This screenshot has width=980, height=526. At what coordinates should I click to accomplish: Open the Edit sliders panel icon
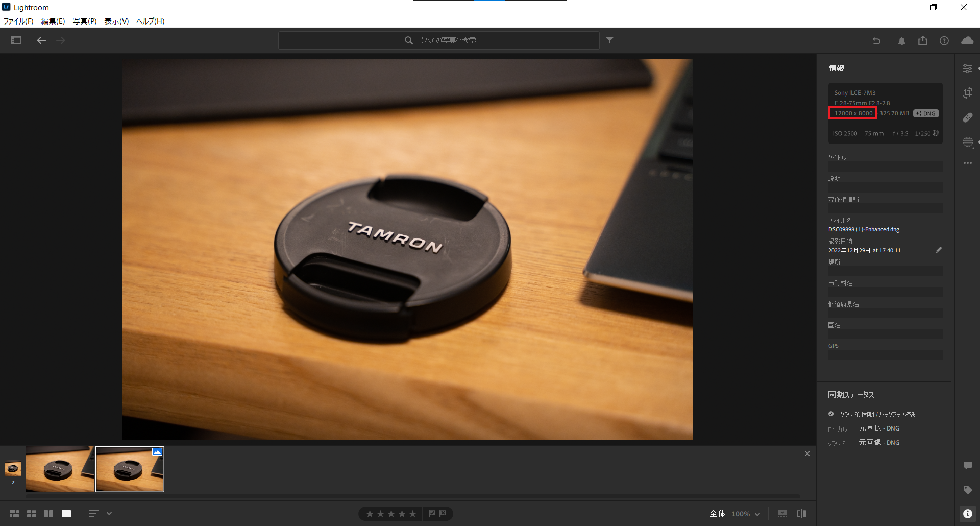click(x=967, y=68)
